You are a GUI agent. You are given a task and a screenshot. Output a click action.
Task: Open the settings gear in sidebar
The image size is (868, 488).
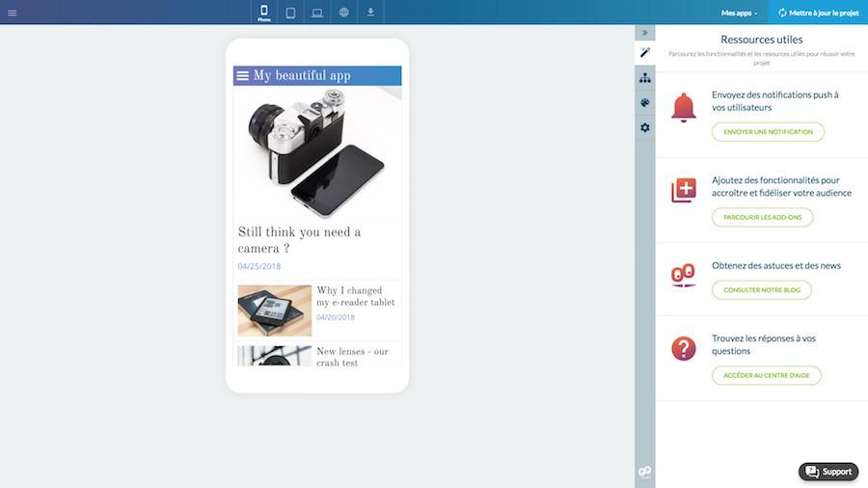[x=645, y=127]
